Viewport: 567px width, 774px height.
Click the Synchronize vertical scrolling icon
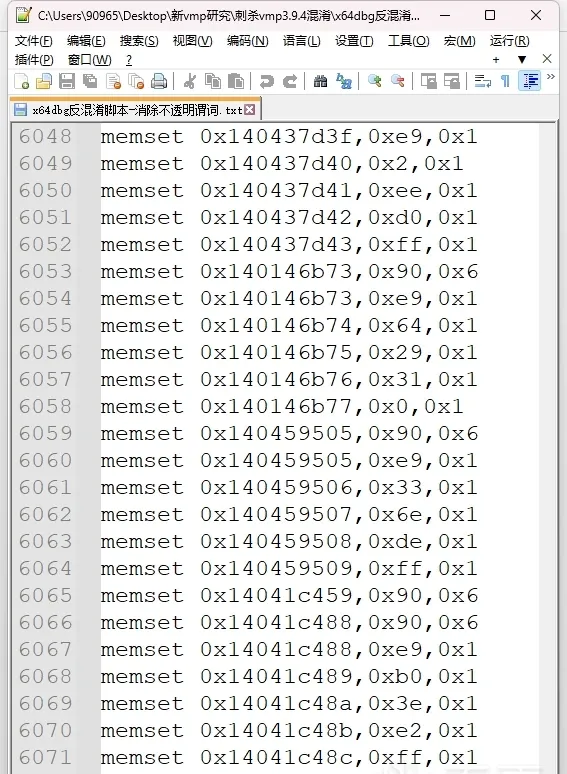click(428, 81)
